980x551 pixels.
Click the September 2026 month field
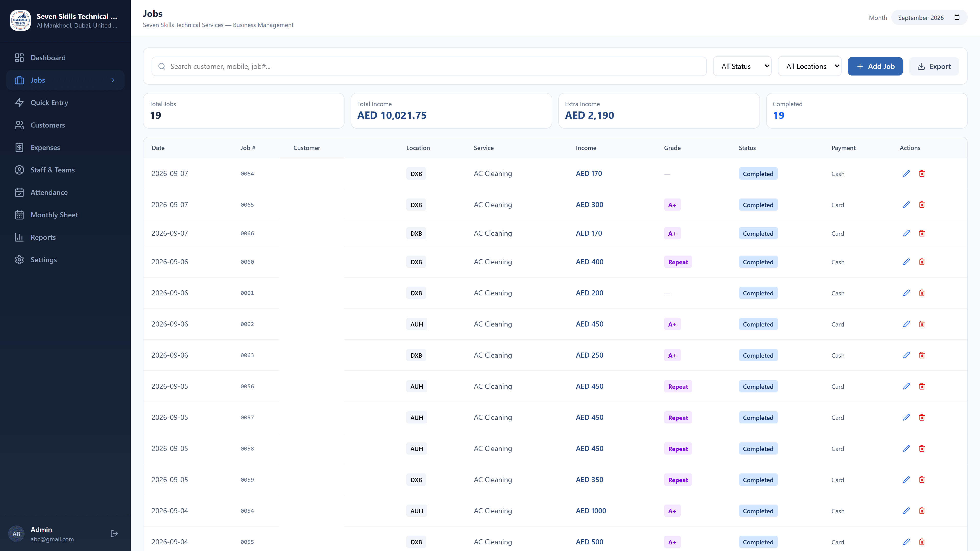click(929, 18)
